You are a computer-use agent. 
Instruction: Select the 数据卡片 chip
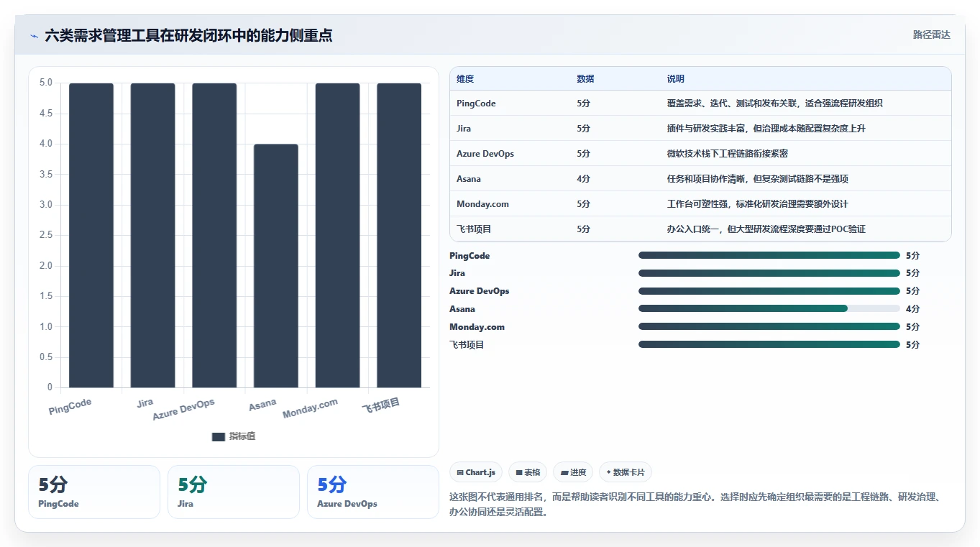626,472
